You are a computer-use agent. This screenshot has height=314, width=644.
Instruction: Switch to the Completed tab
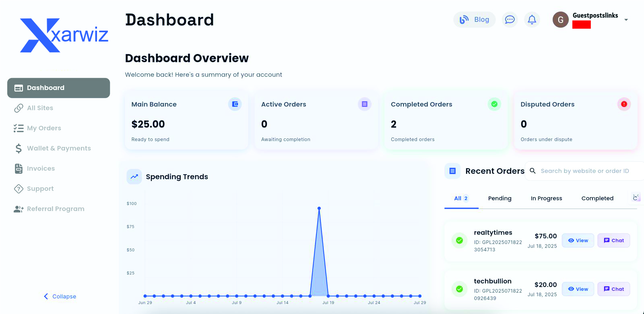tap(597, 198)
